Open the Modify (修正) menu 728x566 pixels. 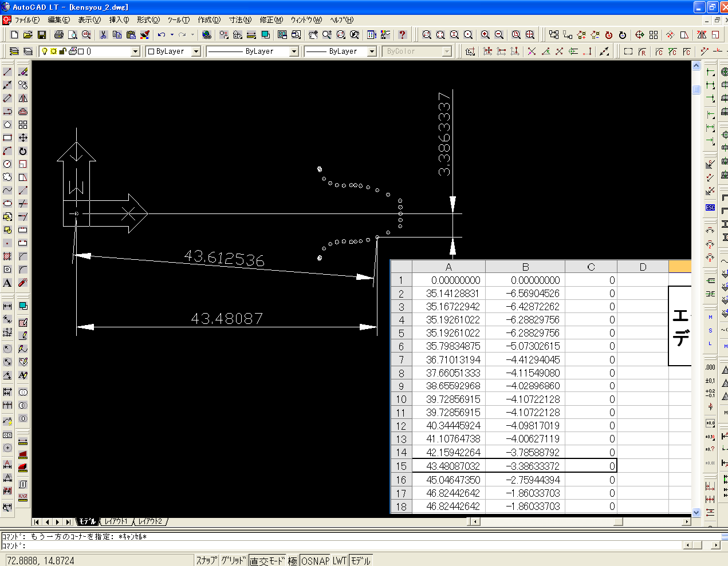pos(271,20)
